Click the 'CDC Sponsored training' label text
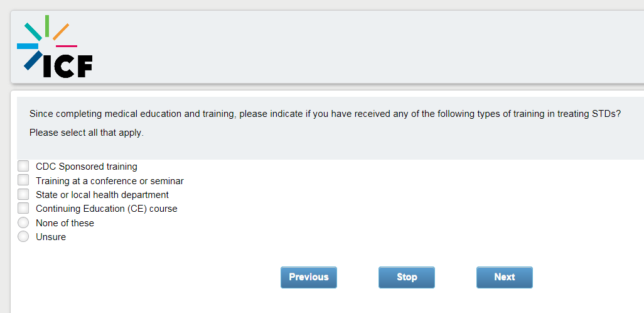Image resolution: width=644 pixels, height=313 pixels. (86, 167)
